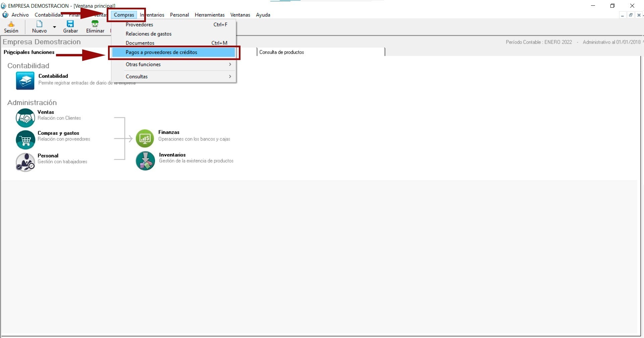644x338 pixels.
Task: Click the Nuevo document icon
Action: click(x=39, y=24)
